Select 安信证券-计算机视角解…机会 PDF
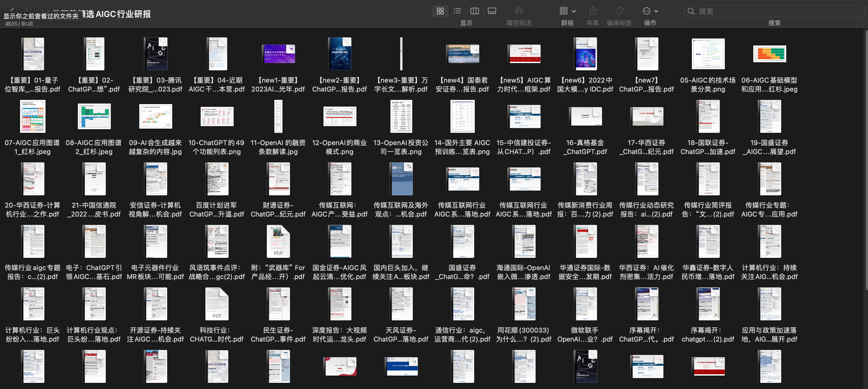This screenshot has height=389, width=868. tap(155, 179)
